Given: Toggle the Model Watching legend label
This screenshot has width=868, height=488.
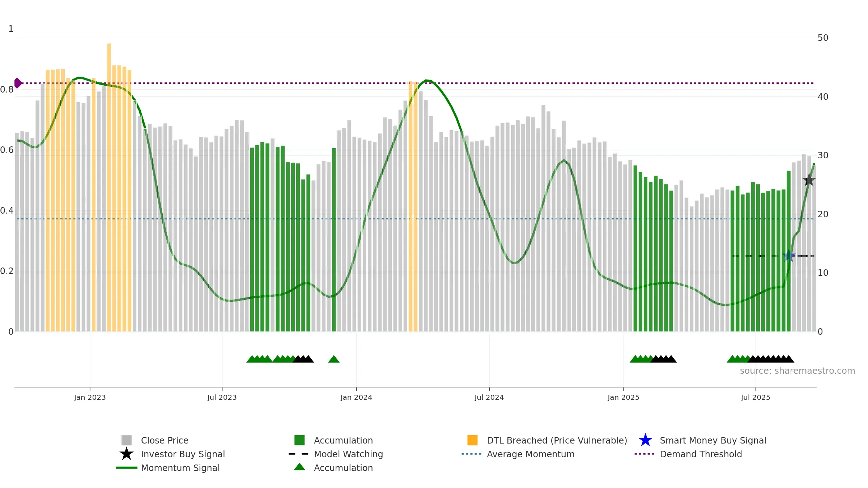Looking at the screenshot, I should click(348, 454).
